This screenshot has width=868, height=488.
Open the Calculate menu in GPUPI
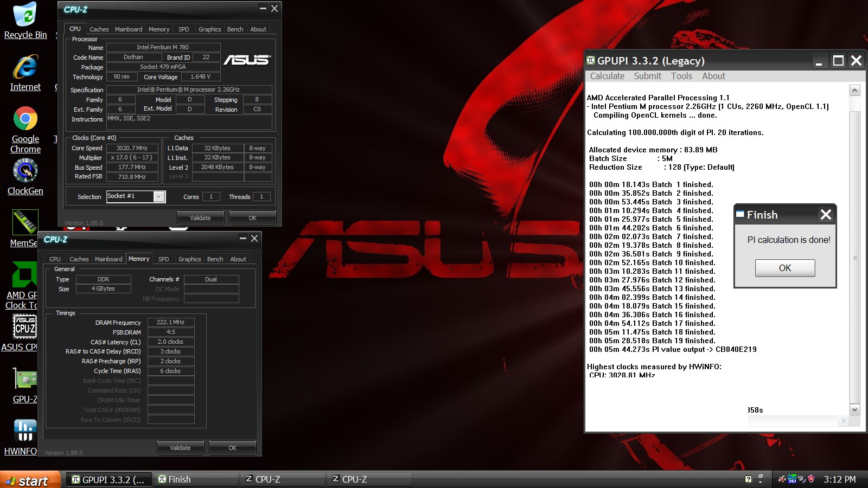[x=607, y=76]
